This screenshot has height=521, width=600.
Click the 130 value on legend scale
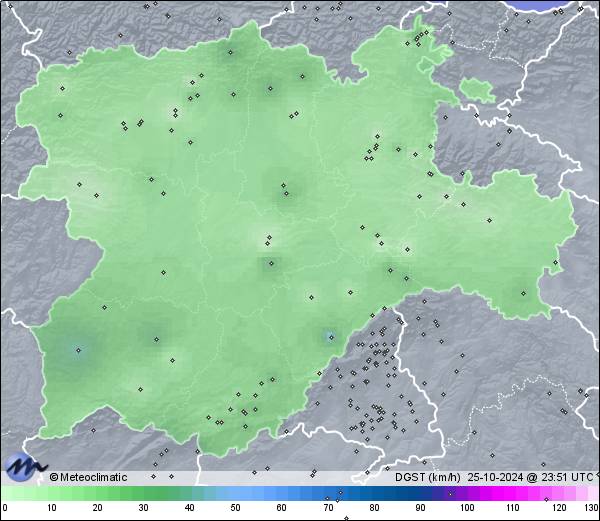(591, 509)
